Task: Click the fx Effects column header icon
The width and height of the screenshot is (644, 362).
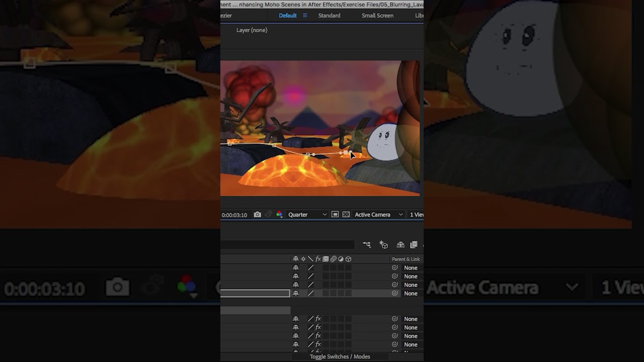Action: click(318, 259)
